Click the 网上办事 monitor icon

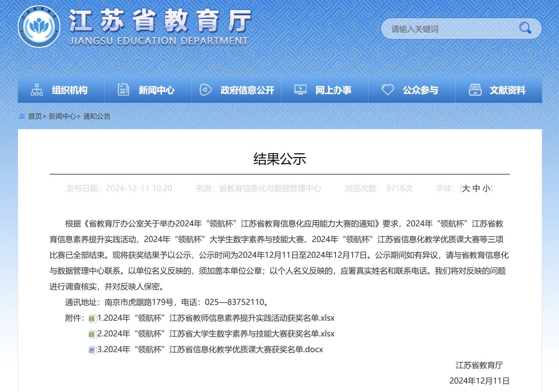(x=300, y=90)
